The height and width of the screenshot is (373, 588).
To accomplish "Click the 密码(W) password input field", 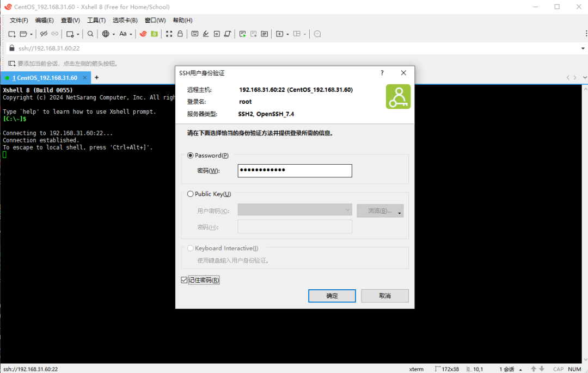I will 295,171.
